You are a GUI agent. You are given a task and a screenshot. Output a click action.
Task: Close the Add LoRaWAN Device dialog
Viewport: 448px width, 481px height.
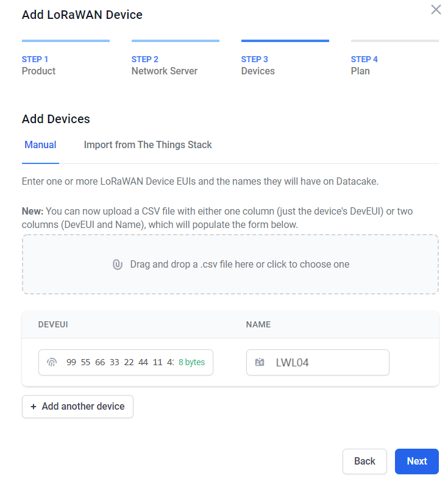(436, 10)
